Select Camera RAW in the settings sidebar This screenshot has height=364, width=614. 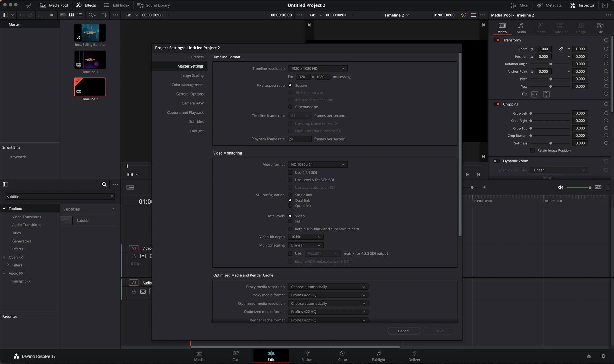[x=192, y=103]
